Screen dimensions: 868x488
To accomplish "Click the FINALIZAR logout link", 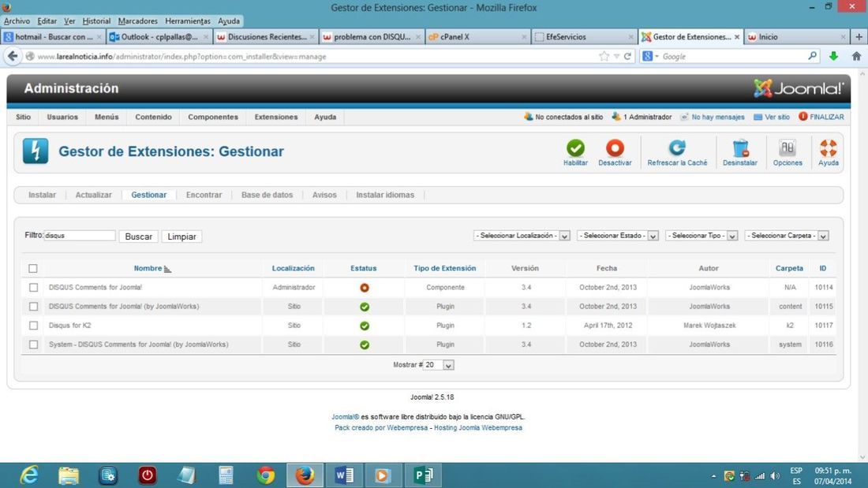I will point(821,117).
